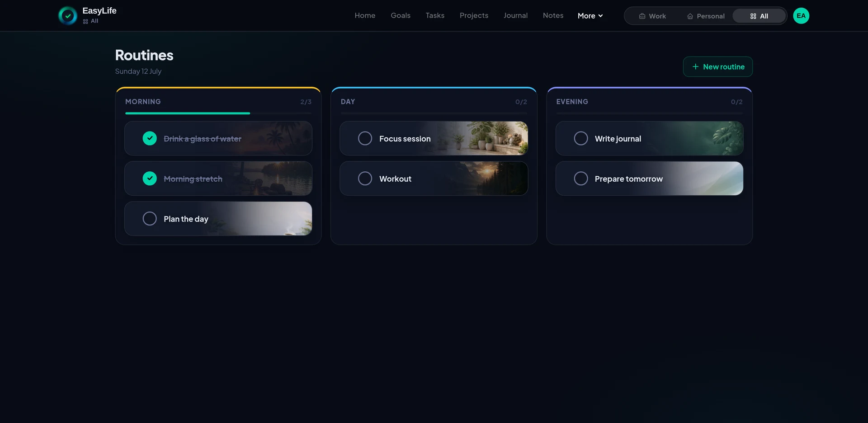Click the Day progress bar
This screenshot has width=868, height=423.
pos(434,113)
